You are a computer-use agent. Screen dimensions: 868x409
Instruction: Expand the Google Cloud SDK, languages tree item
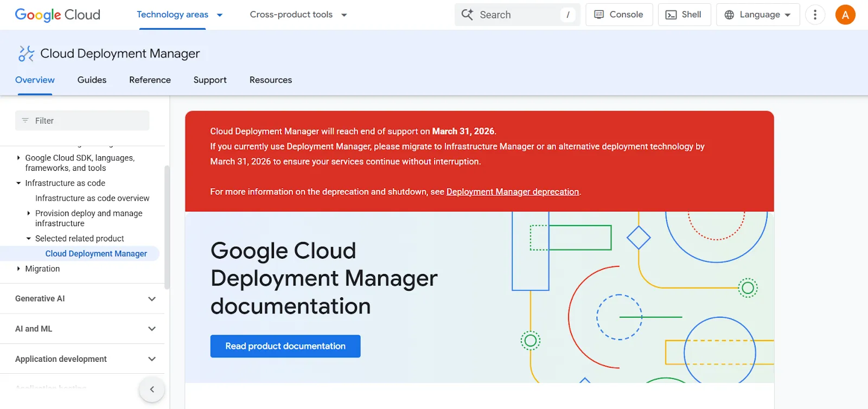18,158
